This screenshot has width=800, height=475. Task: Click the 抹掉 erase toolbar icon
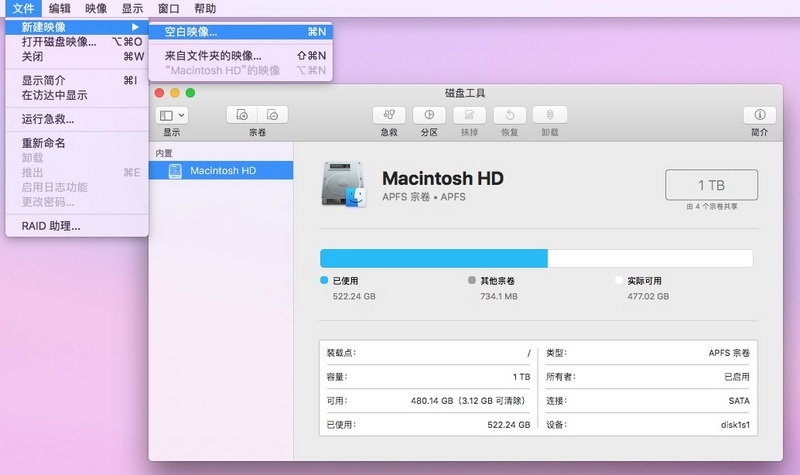[x=469, y=115]
